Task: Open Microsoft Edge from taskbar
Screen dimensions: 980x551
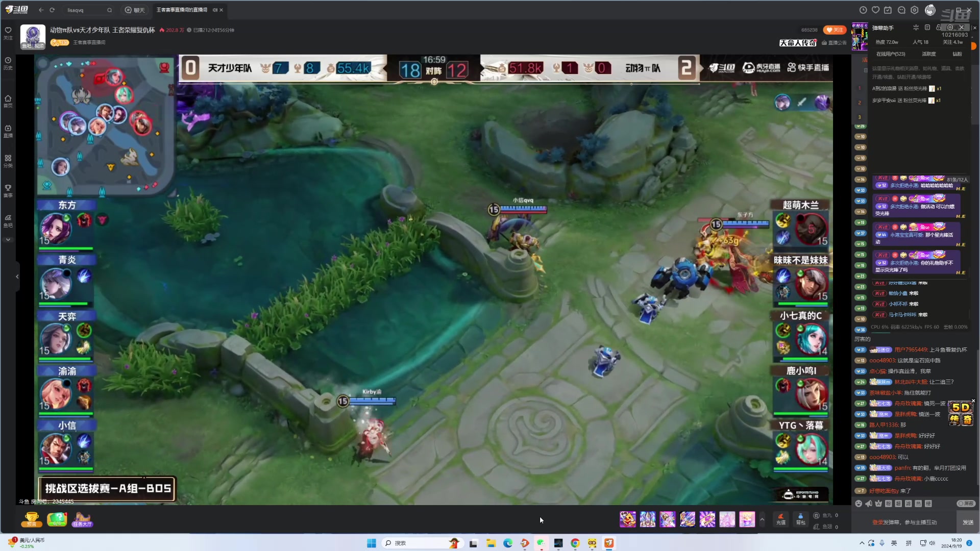Action: 508,543
